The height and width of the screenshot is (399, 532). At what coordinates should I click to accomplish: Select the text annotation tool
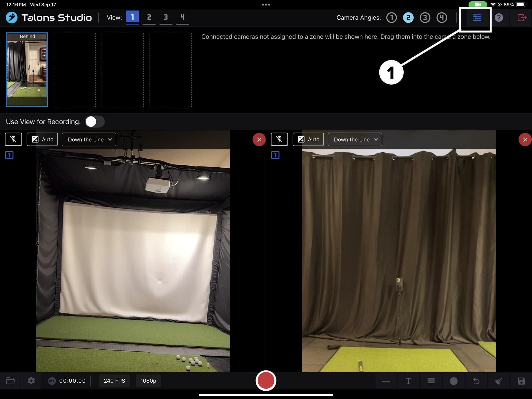[408, 381]
